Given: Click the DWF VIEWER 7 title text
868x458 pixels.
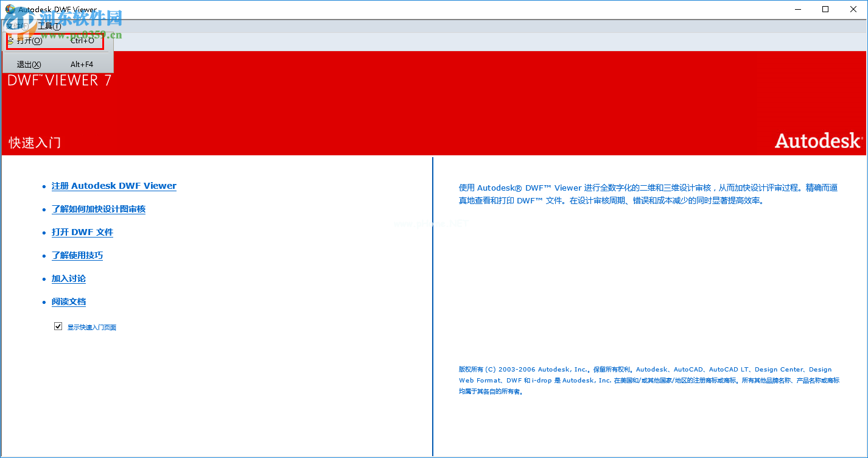Looking at the screenshot, I should click(x=60, y=80).
